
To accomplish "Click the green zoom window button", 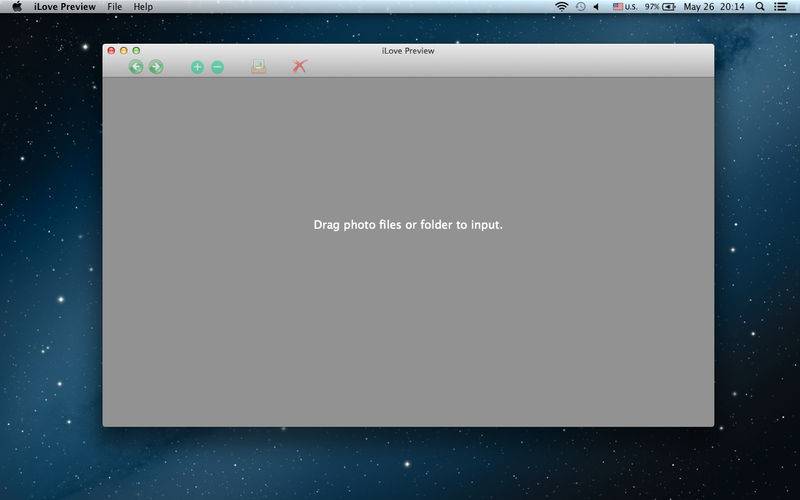I will coord(136,51).
